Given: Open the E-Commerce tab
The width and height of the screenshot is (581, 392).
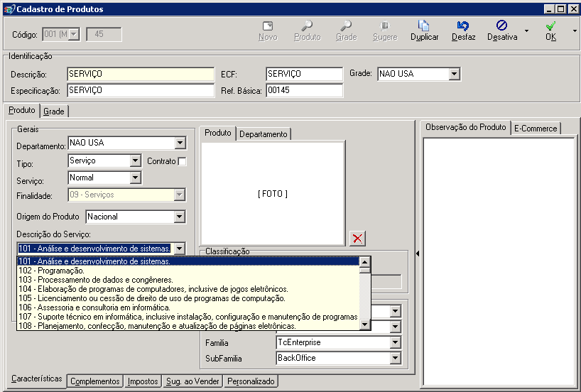Looking at the screenshot, I should (x=536, y=129).
